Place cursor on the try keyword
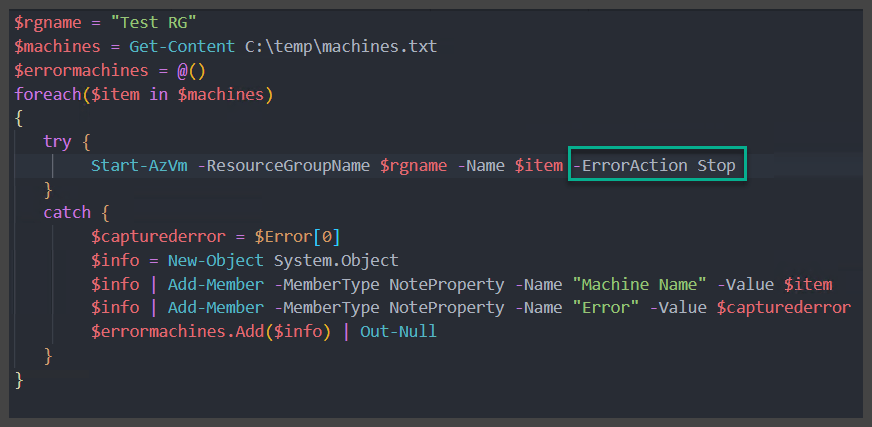This screenshot has width=872, height=427. pos(57,141)
